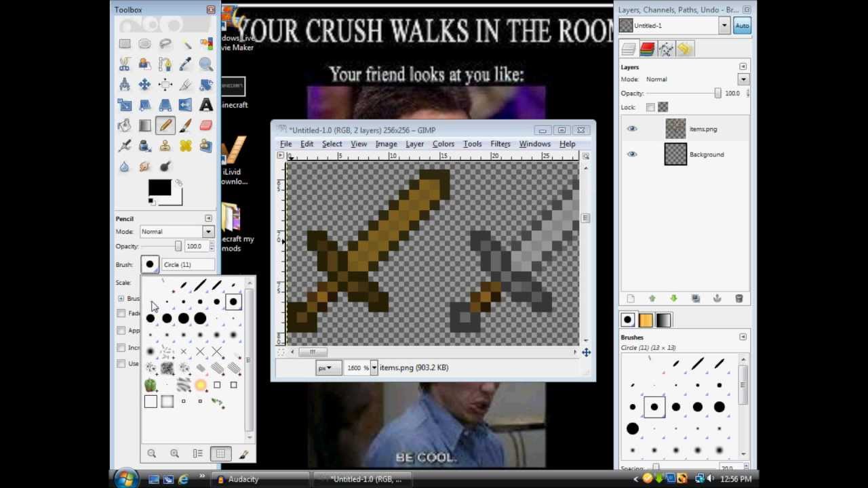Open Pencil Mode dropdown
Image resolution: width=868 pixels, height=488 pixels.
click(176, 232)
